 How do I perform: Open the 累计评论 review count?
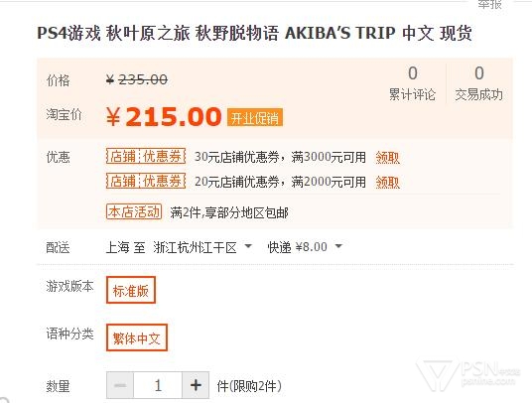click(x=412, y=83)
